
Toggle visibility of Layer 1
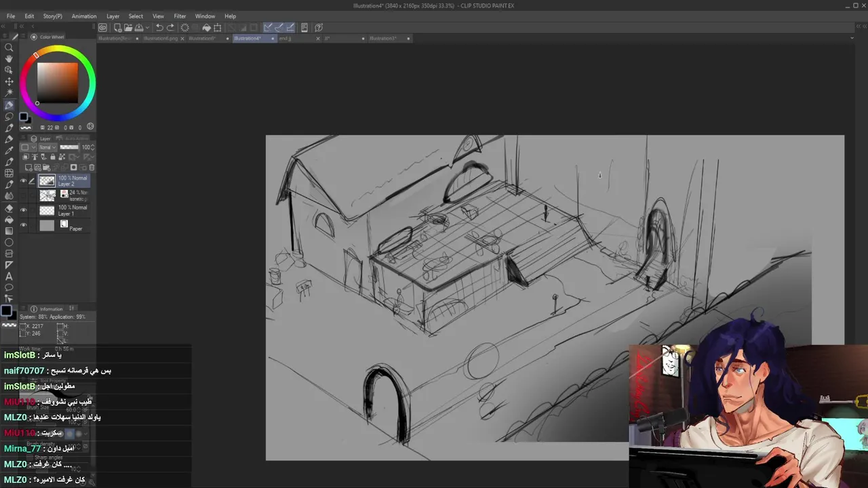[23, 209]
